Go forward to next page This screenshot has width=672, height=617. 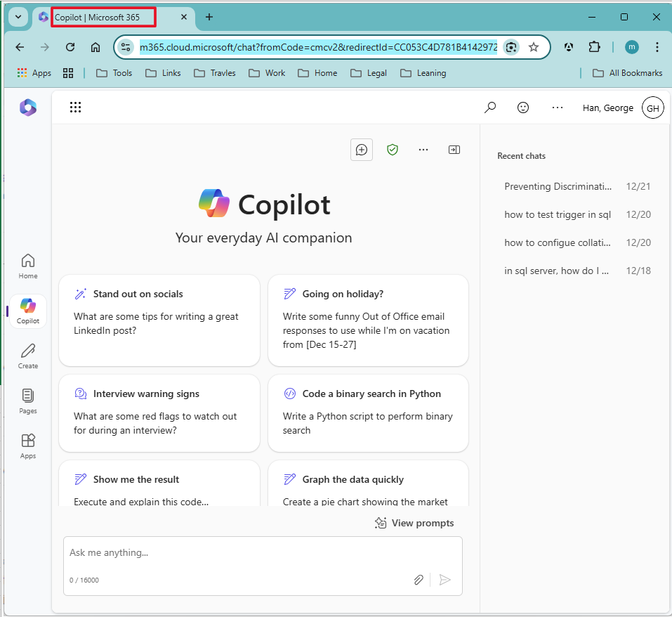[44, 47]
